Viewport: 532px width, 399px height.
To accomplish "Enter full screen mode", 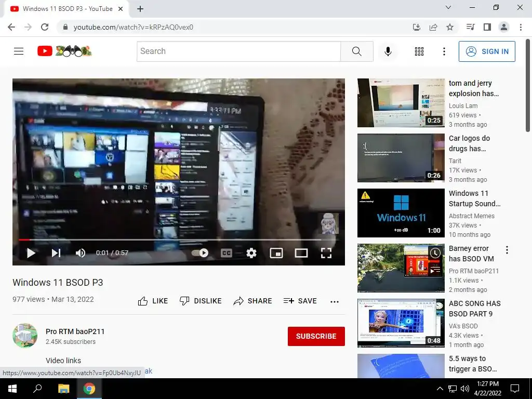I will (x=326, y=253).
